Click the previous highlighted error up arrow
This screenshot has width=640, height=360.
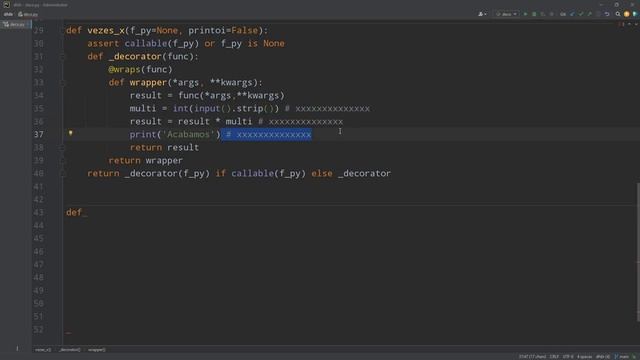click(x=629, y=24)
